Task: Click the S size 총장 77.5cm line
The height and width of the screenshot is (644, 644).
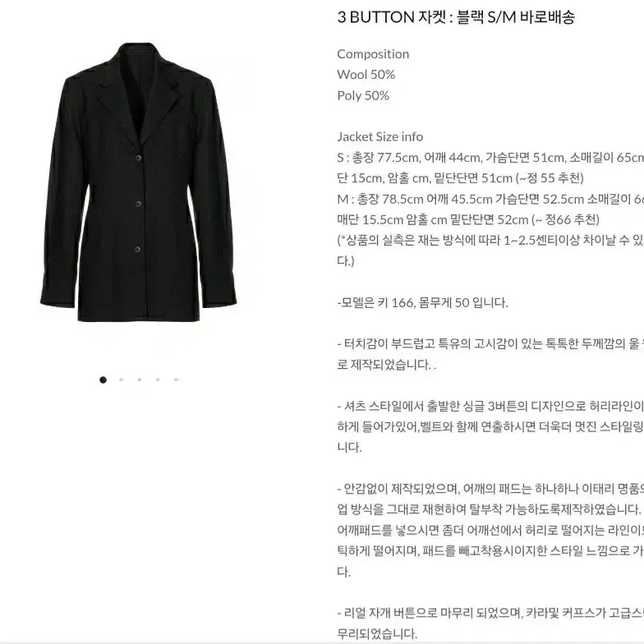Action: pos(490,168)
